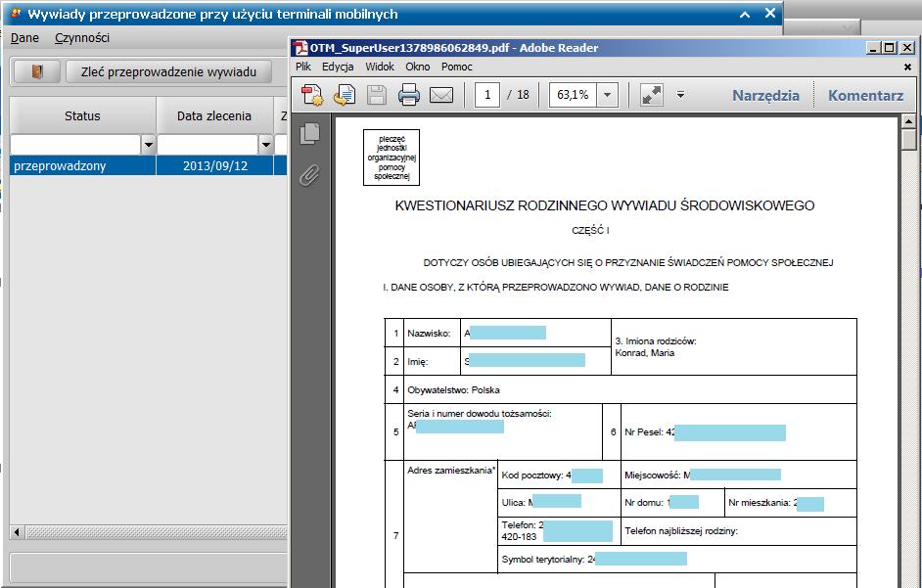922x588 pixels.
Task: Click the Telefon najbliższej rodziny label
Action: coord(681,531)
